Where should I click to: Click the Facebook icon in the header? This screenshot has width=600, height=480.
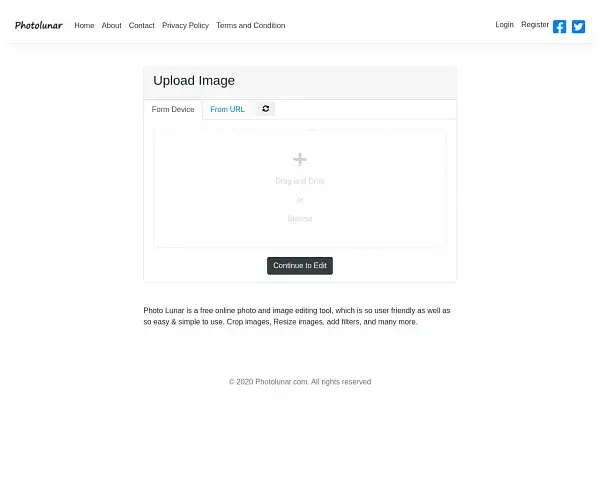click(559, 26)
